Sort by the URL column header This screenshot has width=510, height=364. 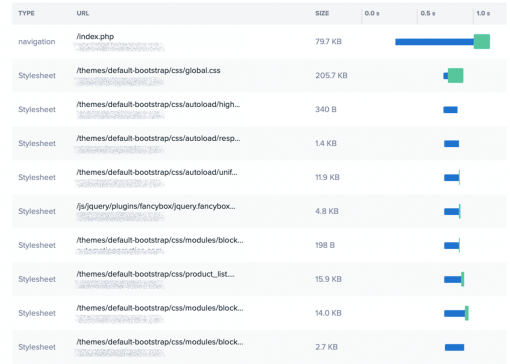click(x=83, y=13)
